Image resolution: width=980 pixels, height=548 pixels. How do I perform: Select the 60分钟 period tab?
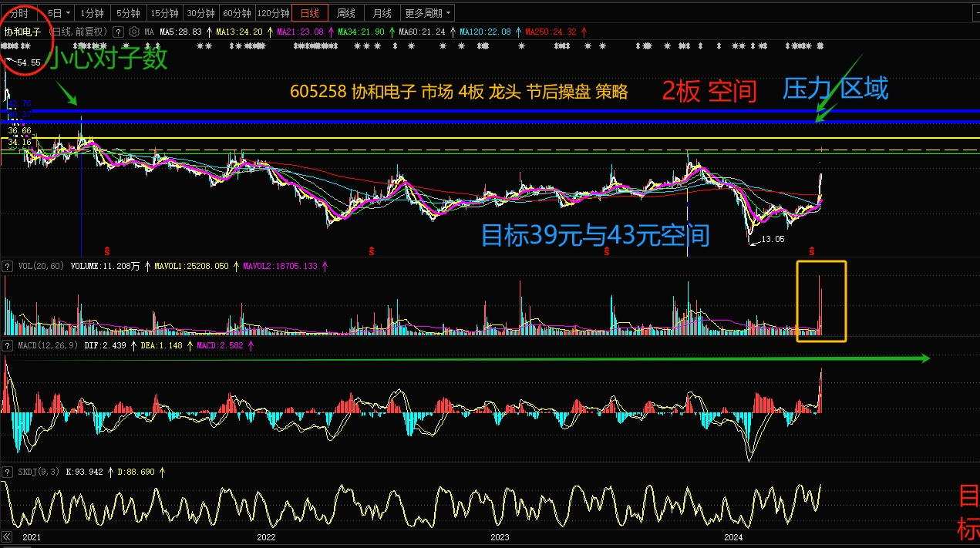coord(236,13)
